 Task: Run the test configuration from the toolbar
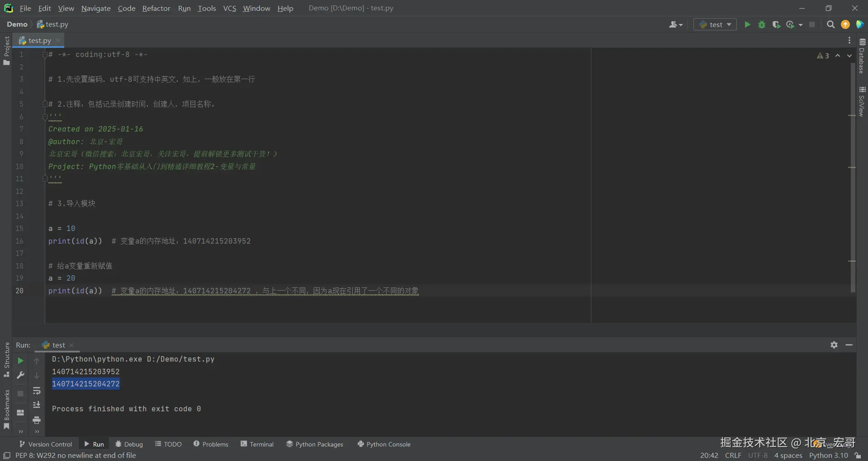coord(747,24)
